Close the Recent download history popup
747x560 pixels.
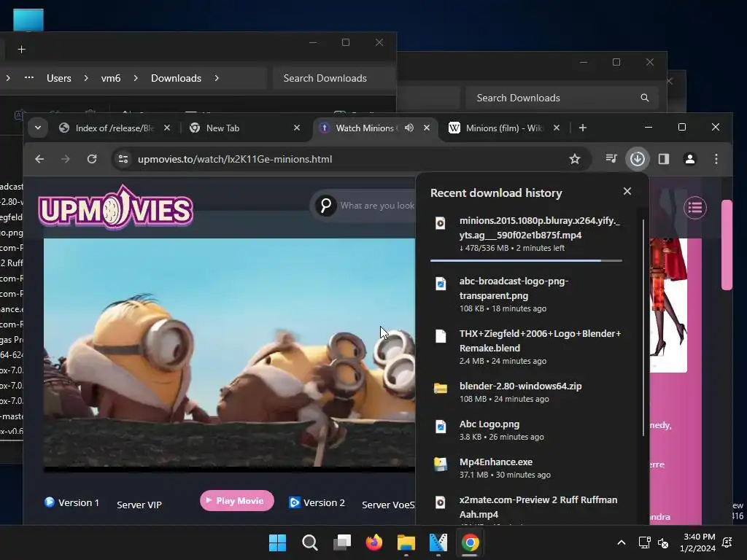tap(627, 192)
